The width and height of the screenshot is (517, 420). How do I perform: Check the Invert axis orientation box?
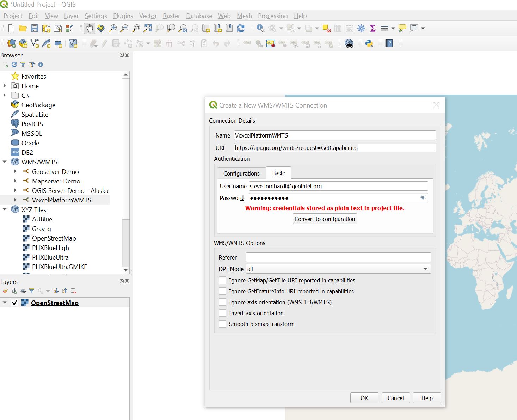pyautogui.click(x=222, y=313)
